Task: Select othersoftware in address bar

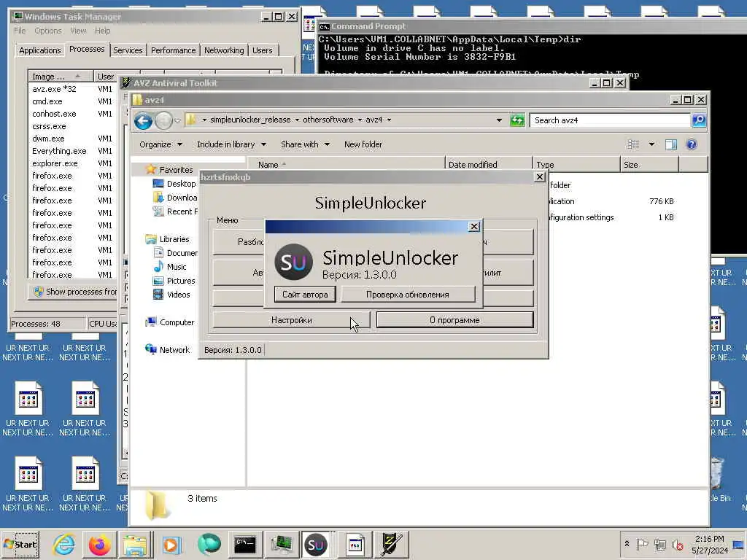Action: (328, 120)
